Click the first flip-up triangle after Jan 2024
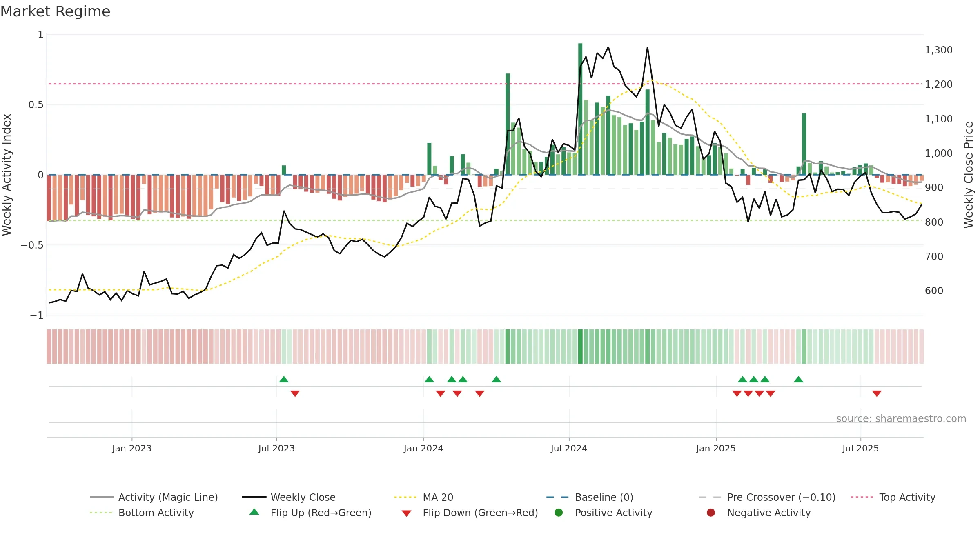Image resolution: width=980 pixels, height=551 pixels. pyautogui.click(x=429, y=380)
